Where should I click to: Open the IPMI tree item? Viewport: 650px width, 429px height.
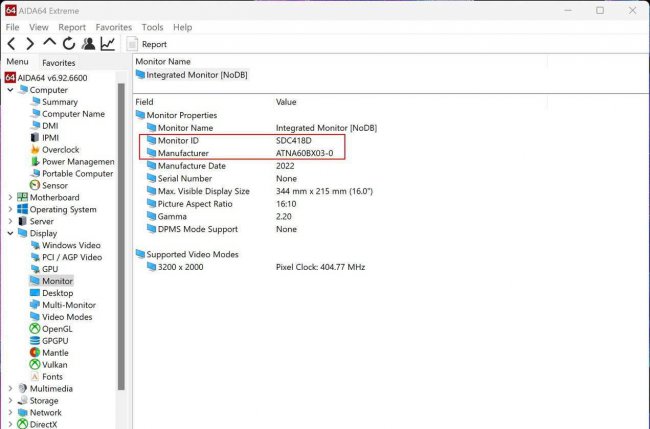coord(45,138)
